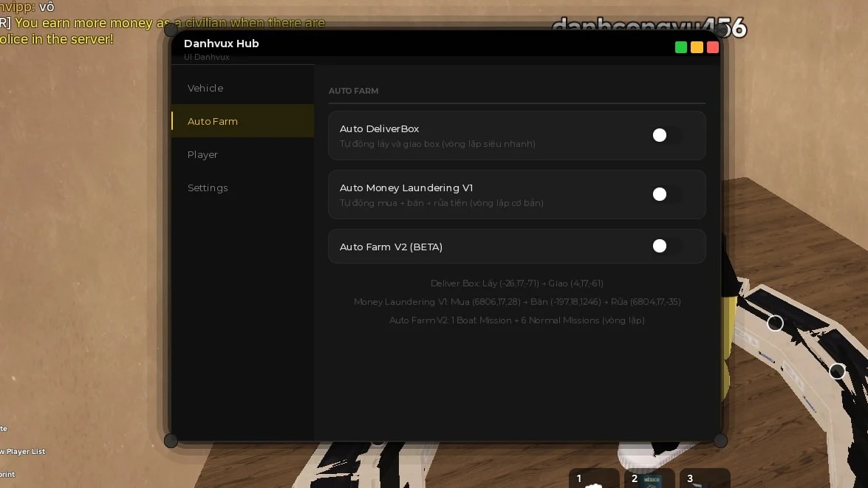
Task: Click the red close dot
Action: (x=712, y=47)
